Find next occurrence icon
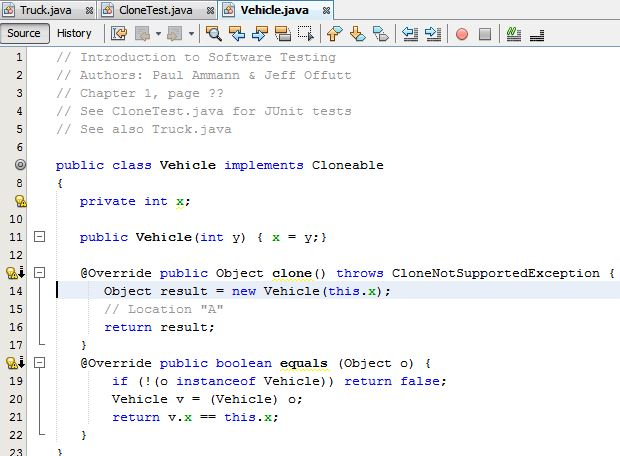Screen dimensions: 620x456 (259, 34)
